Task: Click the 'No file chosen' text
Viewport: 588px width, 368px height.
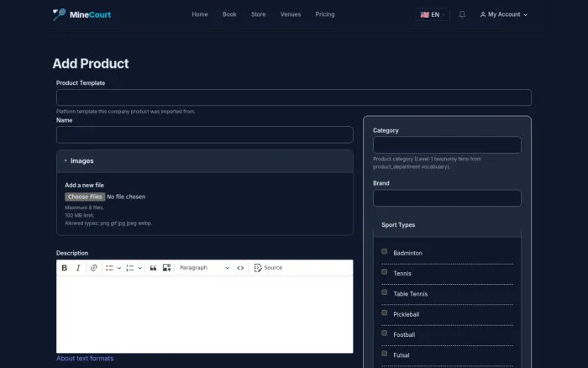Action: [x=126, y=197]
